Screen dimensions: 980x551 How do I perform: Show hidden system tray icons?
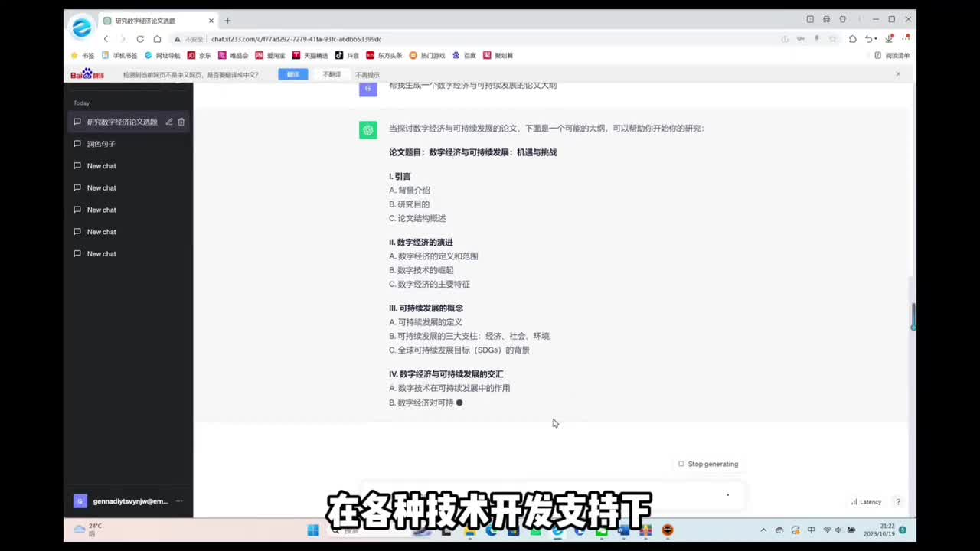click(763, 530)
